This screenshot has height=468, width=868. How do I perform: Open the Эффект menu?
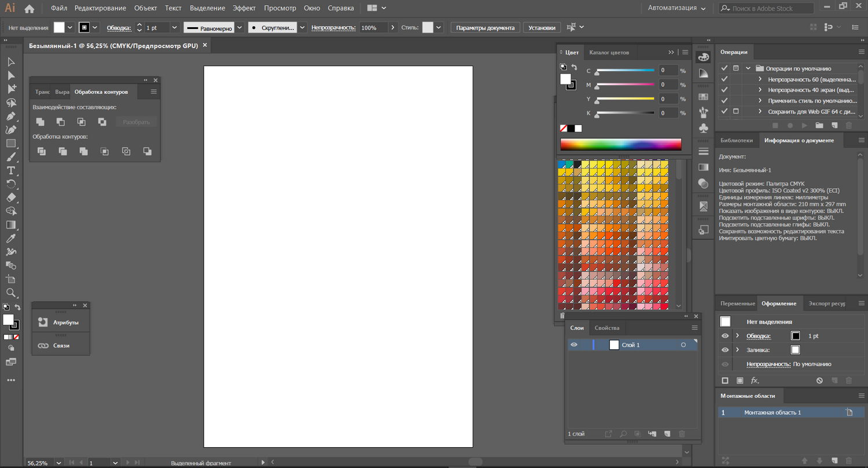(x=244, y=9)
